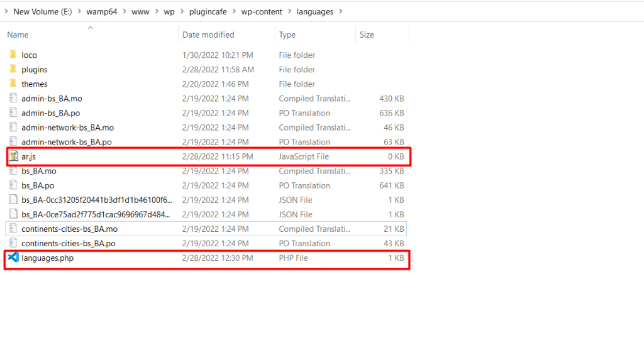Expand chevron before New Volume (E:)

click(6, 11)
